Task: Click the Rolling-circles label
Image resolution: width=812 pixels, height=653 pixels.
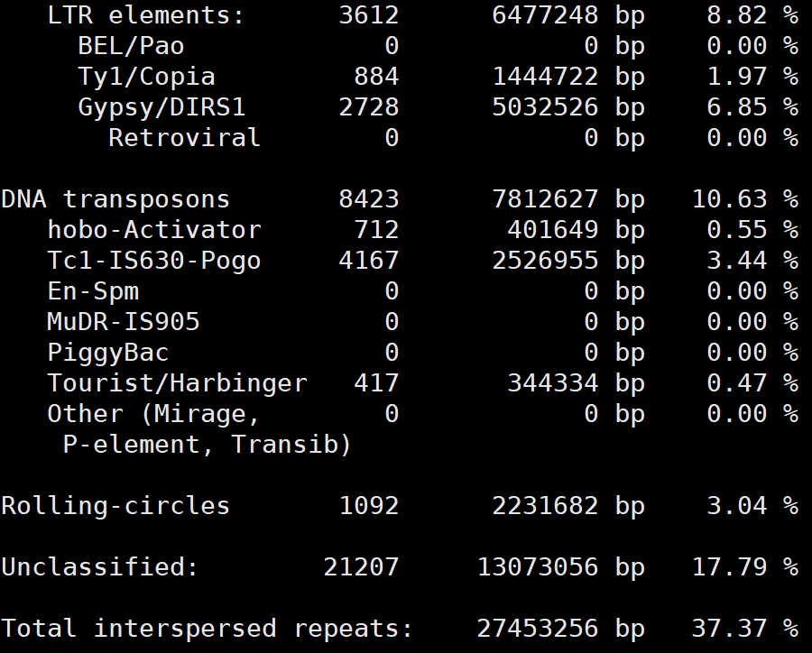Action: (115, 506)
